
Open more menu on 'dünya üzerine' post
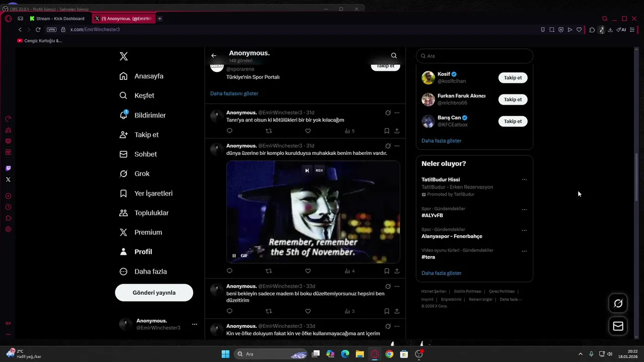397,146
